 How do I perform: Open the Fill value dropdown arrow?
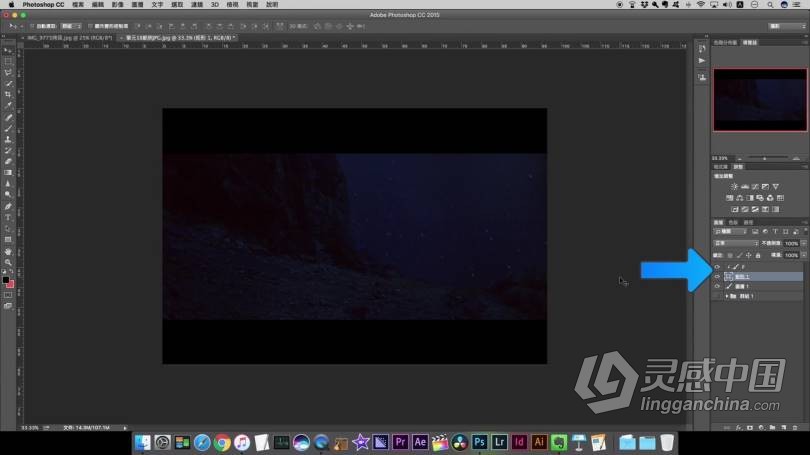tap(804, 255)
